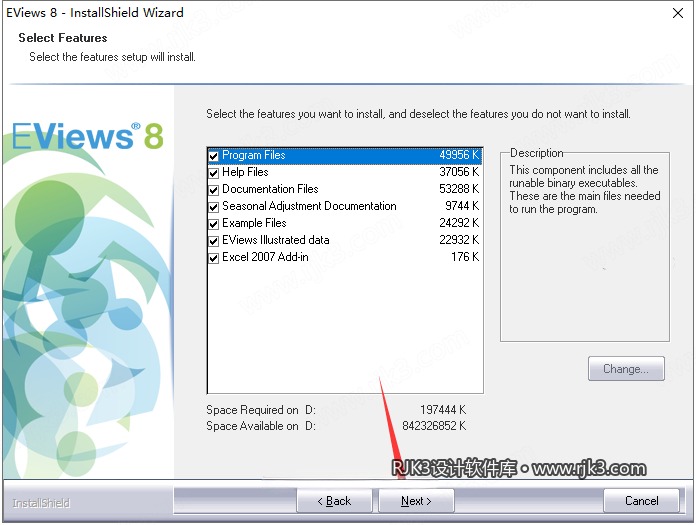Image resolution: width=696 pixels, height=525 pixels.
Task: Toggle the Excel 2007 Add-in checkbox
Action: (x=214, y=258)
